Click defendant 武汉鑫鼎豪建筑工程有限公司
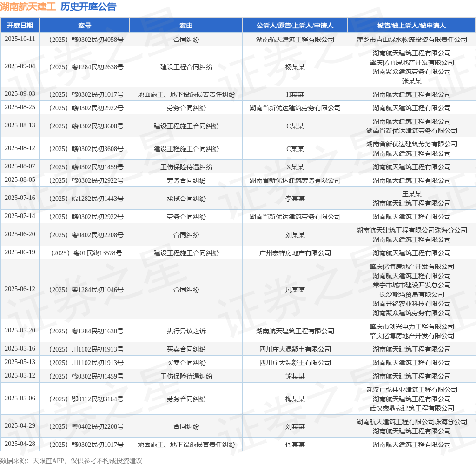 (411, 408)
